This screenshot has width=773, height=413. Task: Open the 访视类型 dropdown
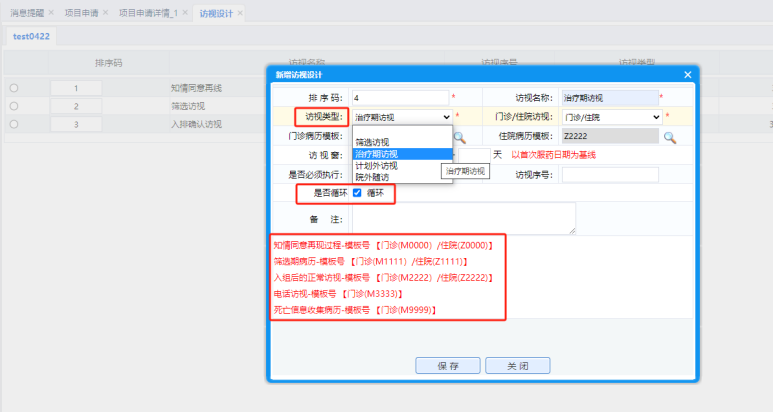pyautogui.click(x=402, y=117)
